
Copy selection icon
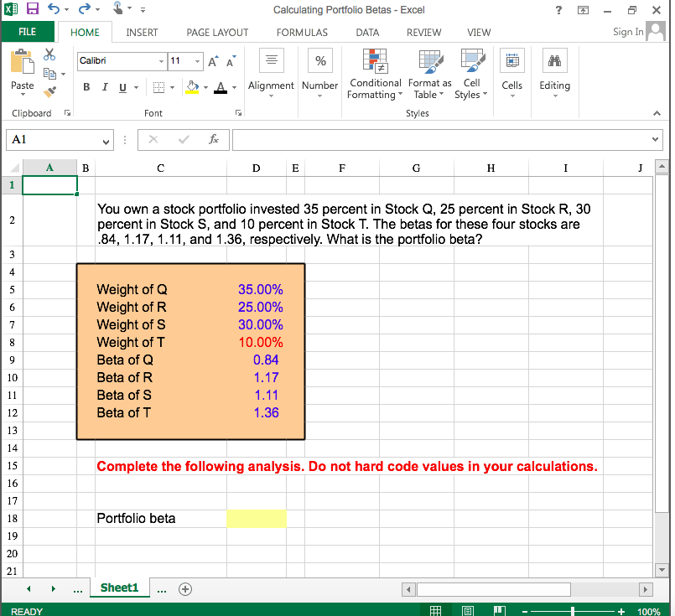pos(49,74)
